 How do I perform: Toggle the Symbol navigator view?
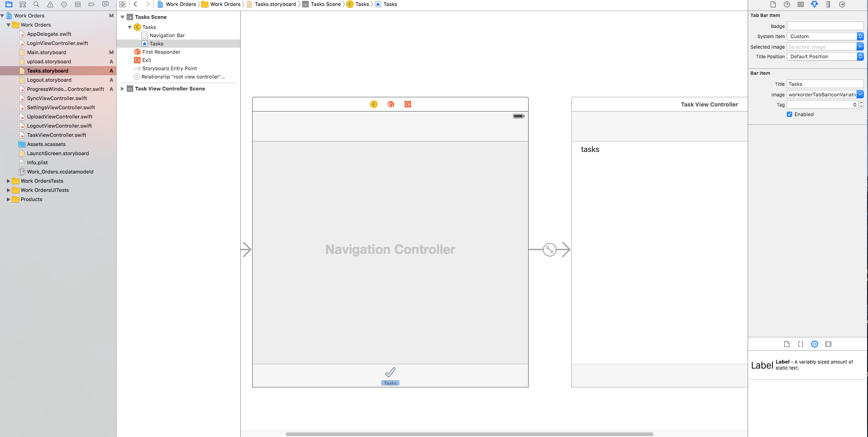click(x=23, y=4)
